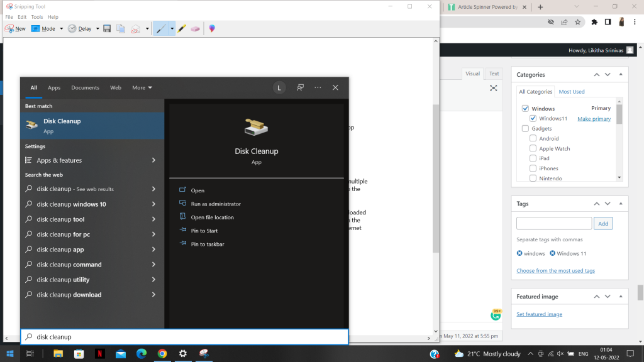This screenshot has width=644, height=362.
Task: Save the current snip
Action: click(x=107, y=28)
